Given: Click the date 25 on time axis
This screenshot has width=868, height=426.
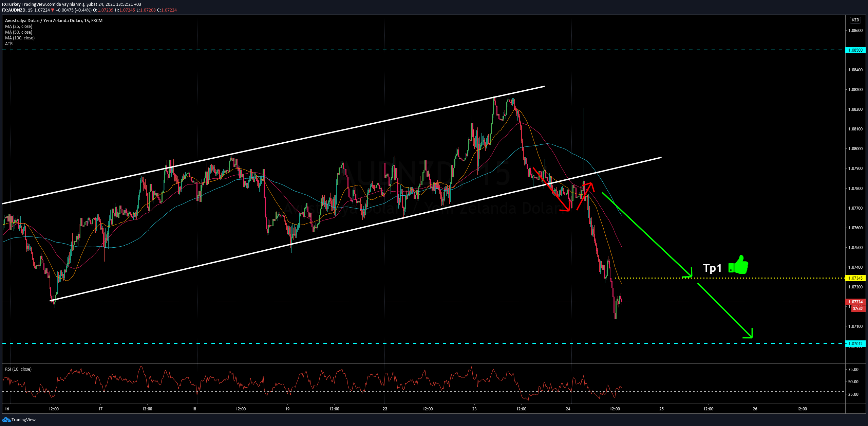Looking at the screenshot, I should point(661,409).
